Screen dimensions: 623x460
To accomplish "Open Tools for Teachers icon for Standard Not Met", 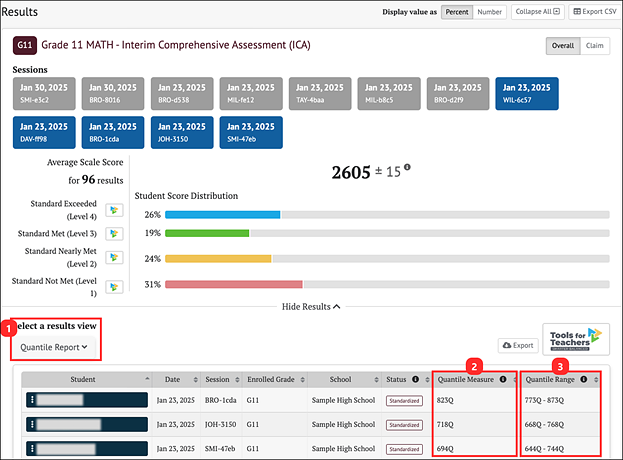I will click(113, 286).
